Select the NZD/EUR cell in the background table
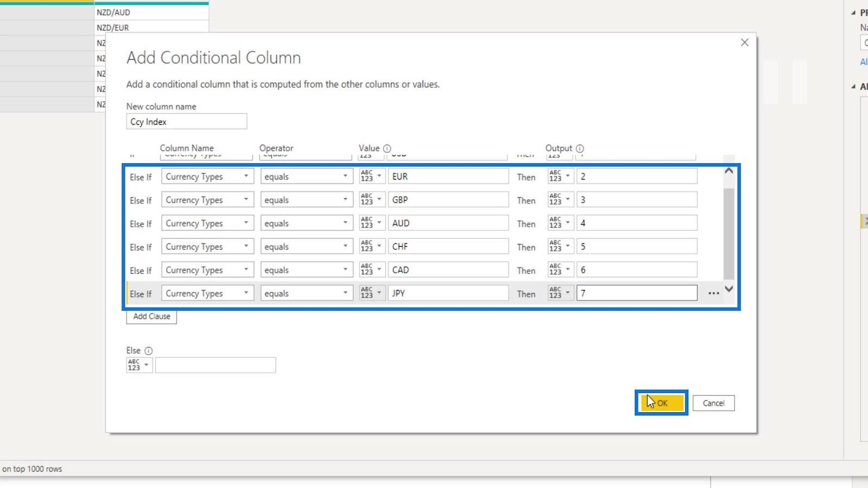 coord(151,28)
